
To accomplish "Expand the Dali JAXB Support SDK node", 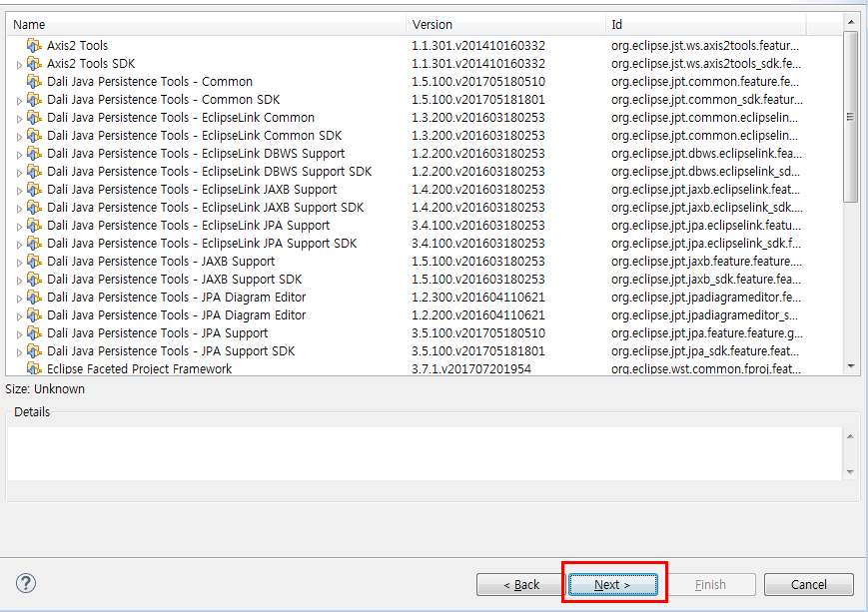I will point(19,281).
